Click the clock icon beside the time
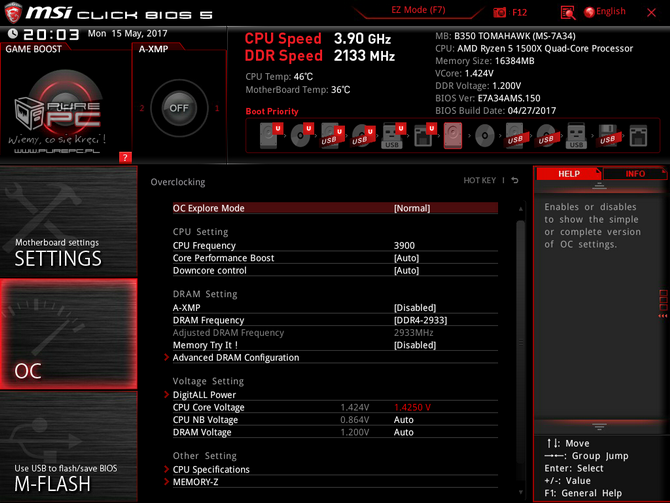The width and height of the screenshot is (670, 503). click(13, 33)
